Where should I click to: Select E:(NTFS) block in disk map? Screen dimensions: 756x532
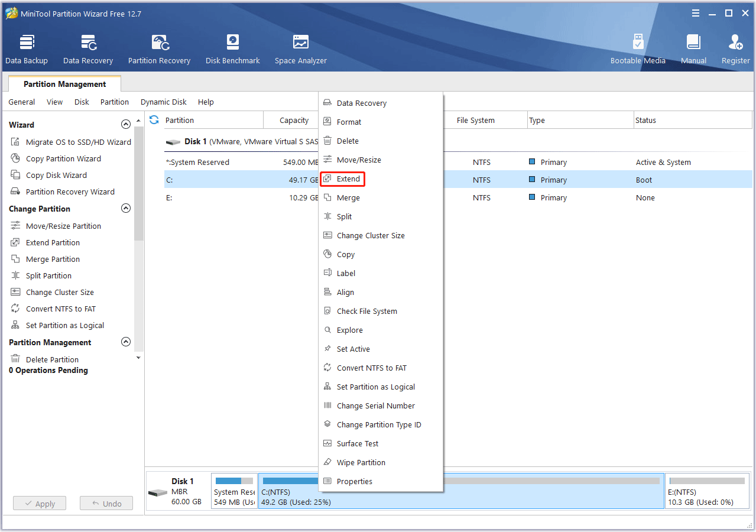(706, 491)
